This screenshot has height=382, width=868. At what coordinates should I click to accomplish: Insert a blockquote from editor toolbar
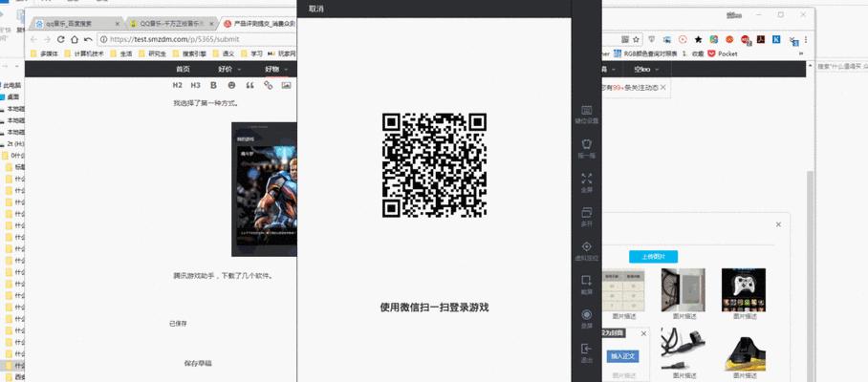coord(250,85)
